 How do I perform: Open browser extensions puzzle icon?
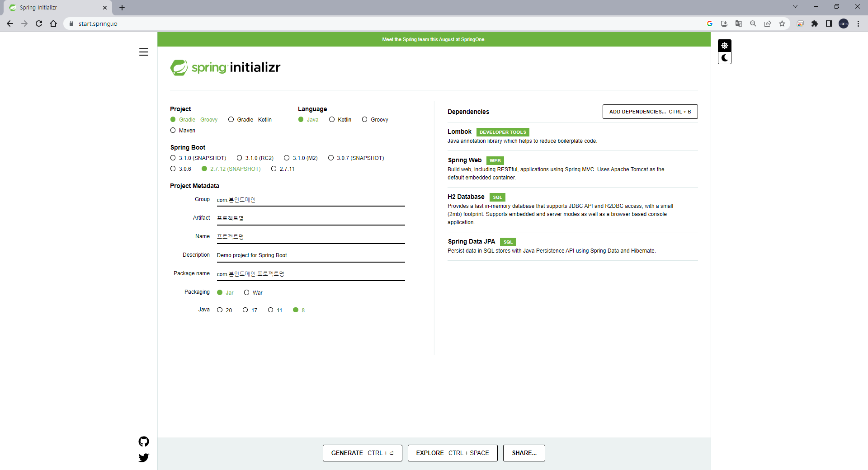click(815, 23)
